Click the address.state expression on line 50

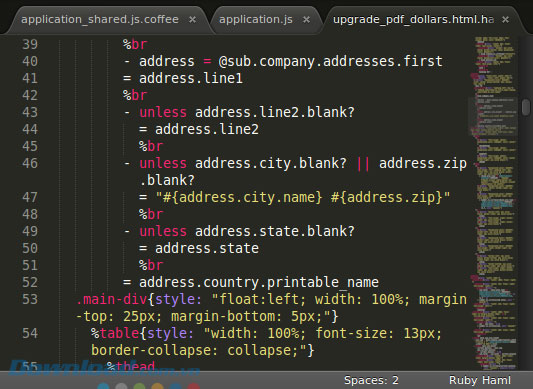[x=207, y=248]
